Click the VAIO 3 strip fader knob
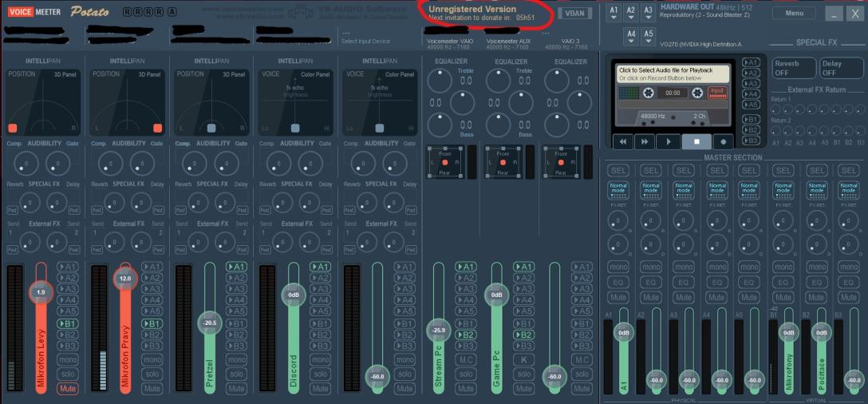 tap(554, 376)
